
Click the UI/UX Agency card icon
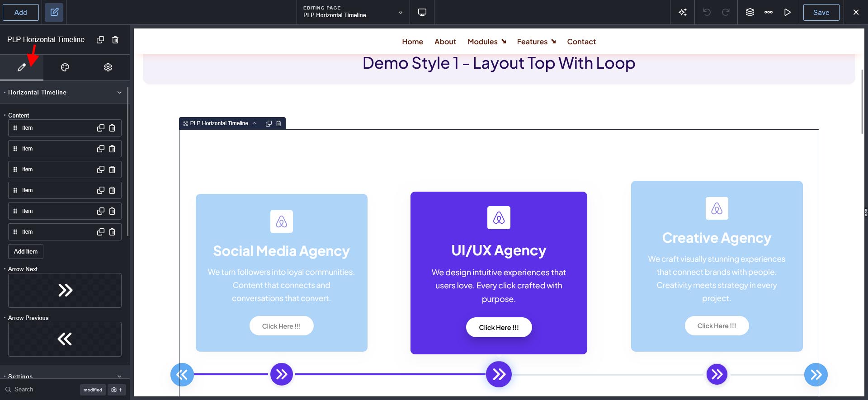coord(499,218)
